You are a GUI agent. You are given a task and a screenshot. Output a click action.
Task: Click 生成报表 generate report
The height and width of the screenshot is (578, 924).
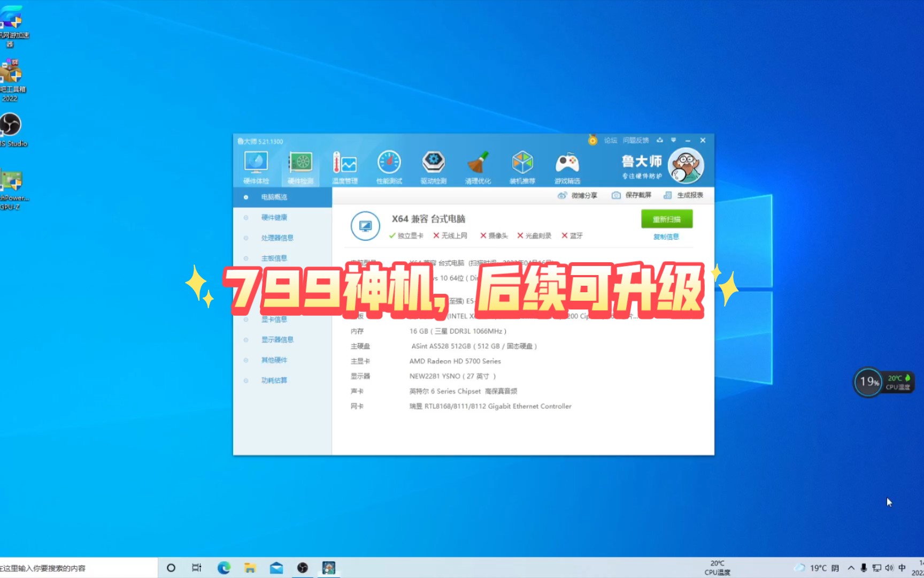(x=683, y=195)
